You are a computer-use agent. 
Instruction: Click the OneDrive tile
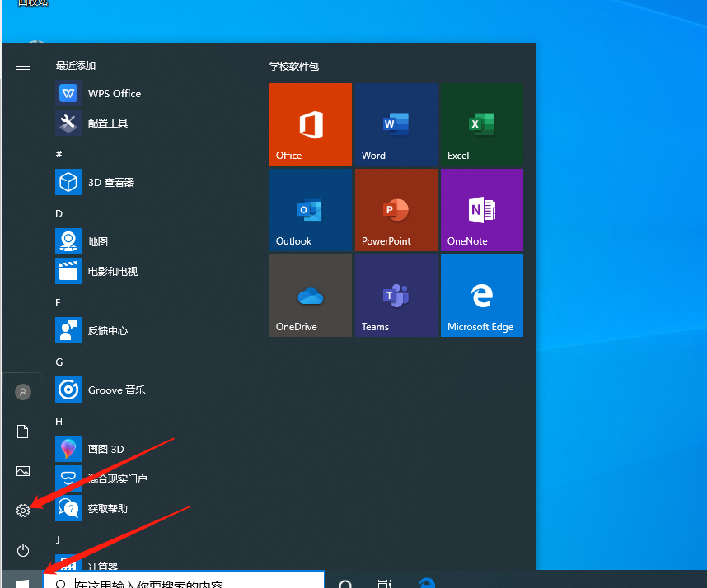point(310,296)
